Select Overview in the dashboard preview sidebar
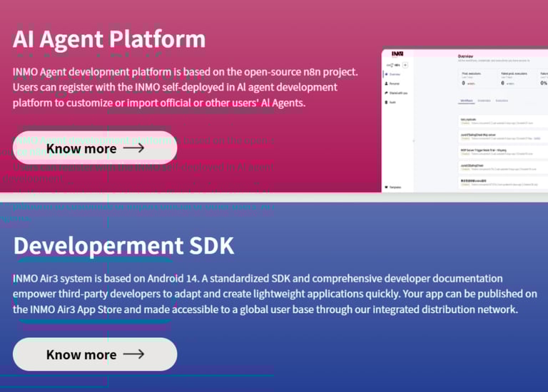548x392 pixels. tap(393, 74)
